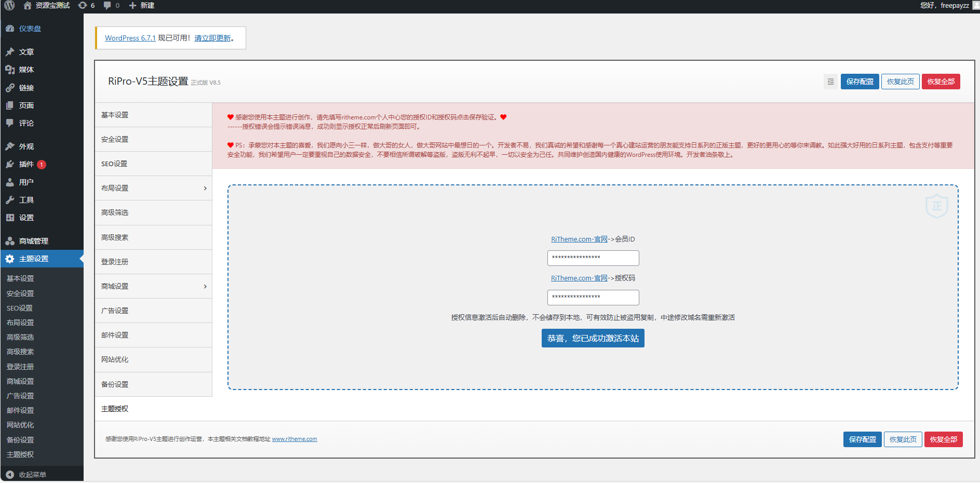Open 工具 tools wrench icon
Image resolution: width=980 pixels, height=483 pixels.
pyautogui.click(x=10, y=200)
